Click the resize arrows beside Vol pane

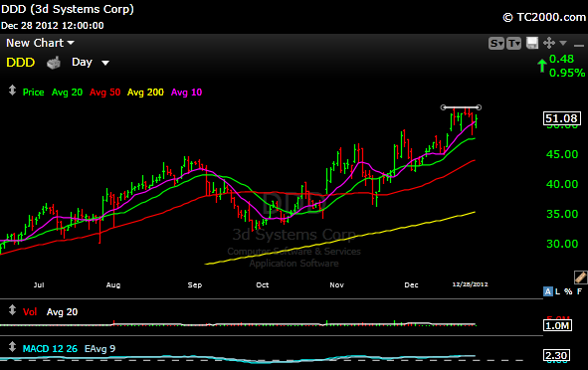click(12, 310)
